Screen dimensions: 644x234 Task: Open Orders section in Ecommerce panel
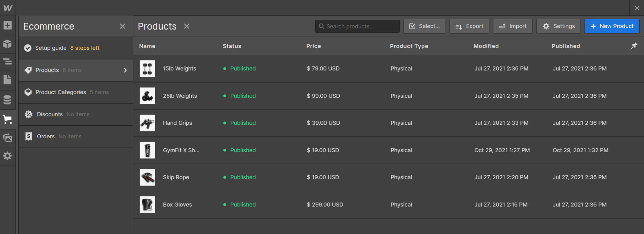click(46, 136)
